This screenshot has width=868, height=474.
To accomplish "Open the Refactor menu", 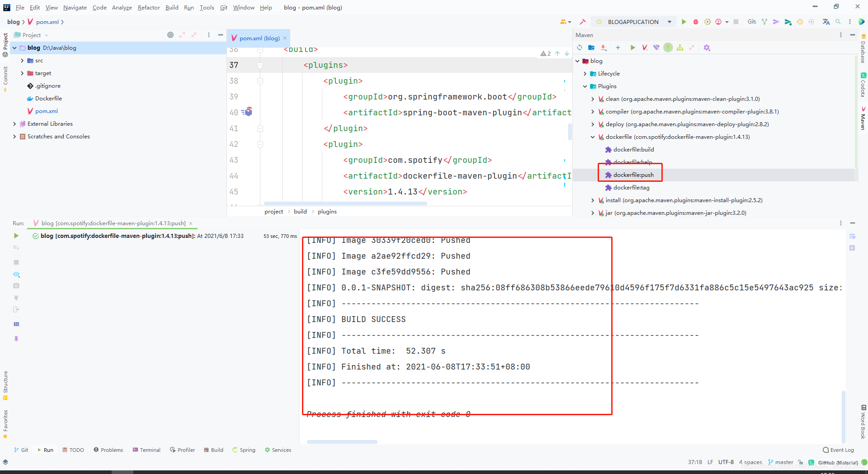I will pyautogui.click(x=149, y=7).
